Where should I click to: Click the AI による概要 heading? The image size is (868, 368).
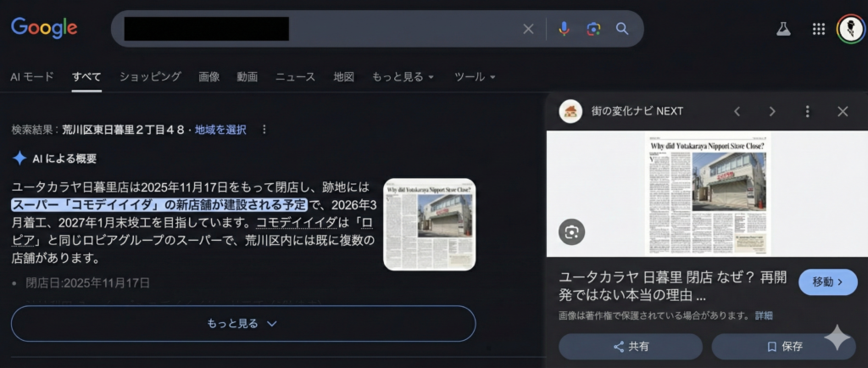pos(64,159)
